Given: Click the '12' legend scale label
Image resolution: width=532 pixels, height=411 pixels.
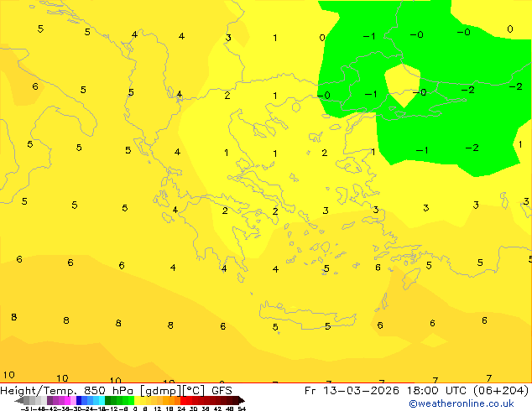Looking at the screenshot, I should pos(158,408).
